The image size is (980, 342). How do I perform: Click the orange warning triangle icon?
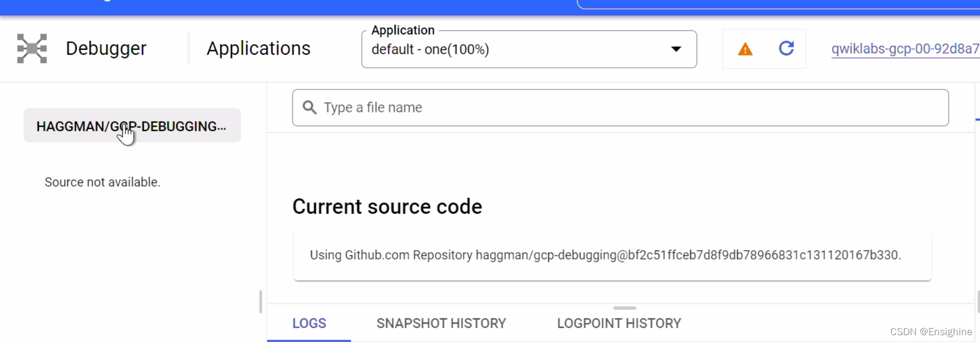click(x=745, y=49)
